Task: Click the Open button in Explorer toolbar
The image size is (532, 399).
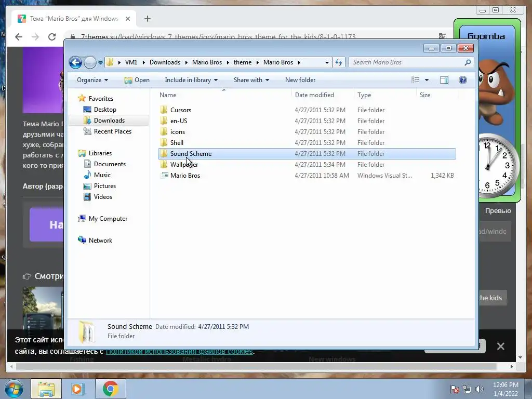Action: 137,80
